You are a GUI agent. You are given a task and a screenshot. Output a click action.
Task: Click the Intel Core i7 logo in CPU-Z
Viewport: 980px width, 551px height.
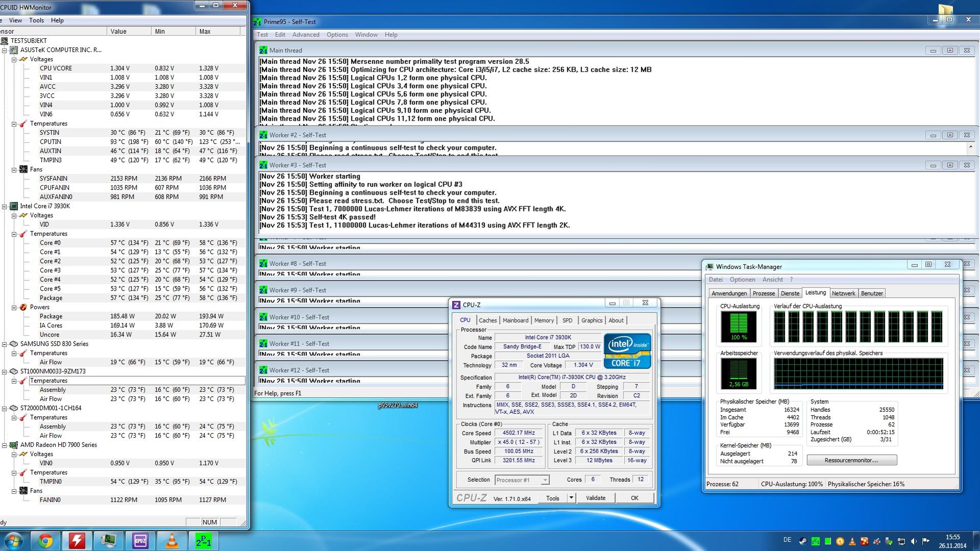(x=627, y=351)
